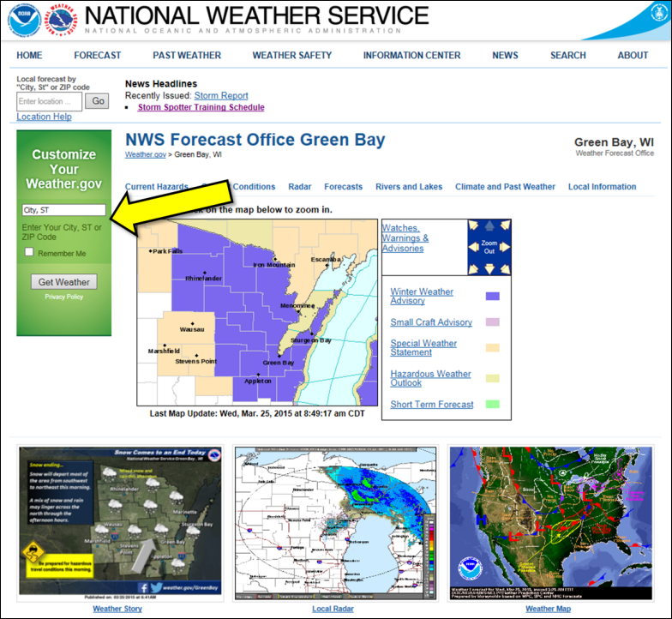Select the Current Hazards tab
The height and width of the screenshot is (619, 672).
pyautogui.click(x=156, y=187)
